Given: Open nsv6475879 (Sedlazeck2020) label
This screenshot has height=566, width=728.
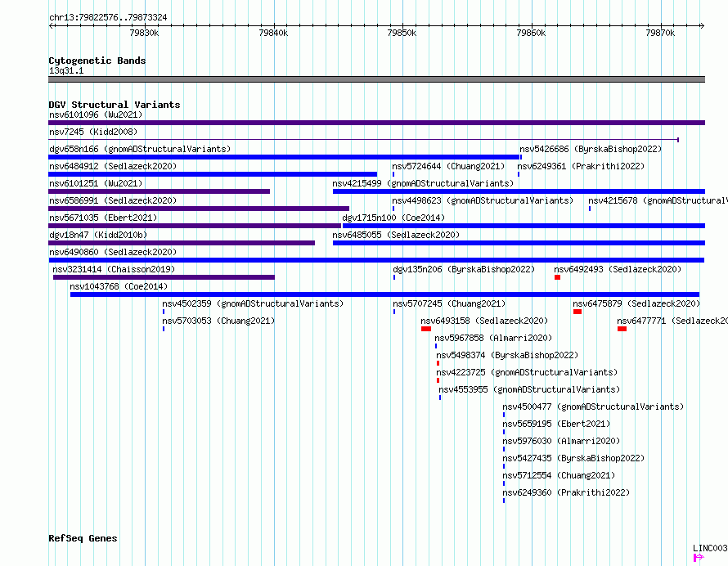Looking at the screenshot, I should pyautogui.click(x=636, y=303).
